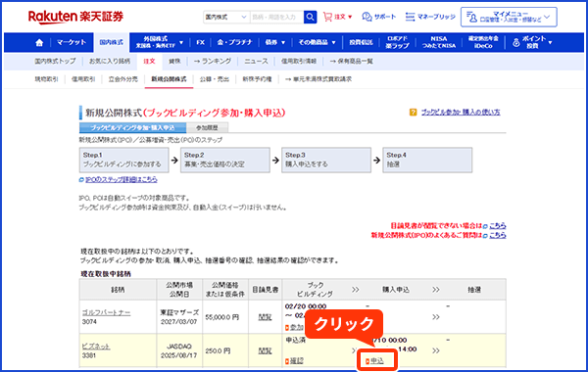This screenshot has width=588, height=372.
Task: Open ブックビル参加・購入の使い方 help link
Action: pos(461,112)
